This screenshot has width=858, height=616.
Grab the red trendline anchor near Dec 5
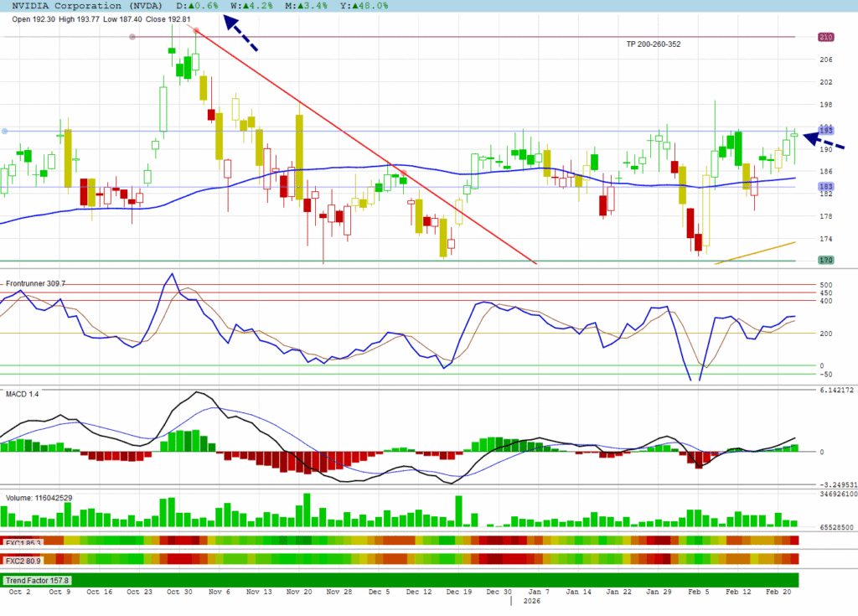(x=404, y=173)
